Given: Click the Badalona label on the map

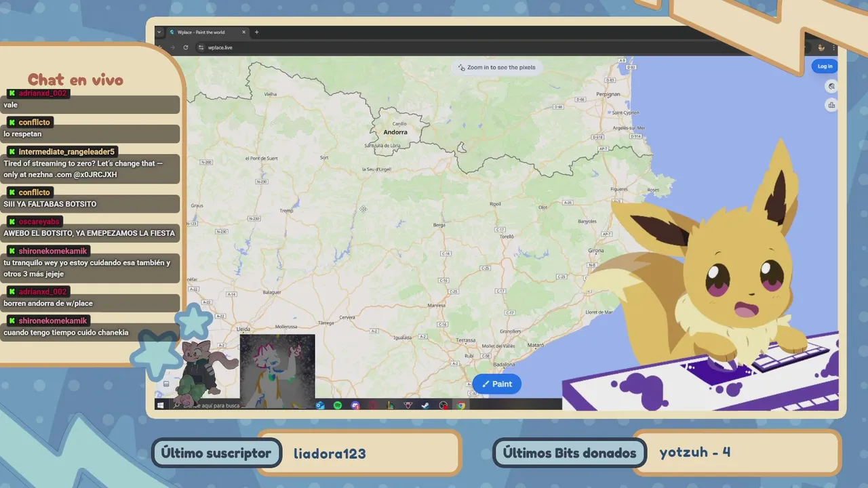Looking at the screenshot, I should click(x=505, y=364).
